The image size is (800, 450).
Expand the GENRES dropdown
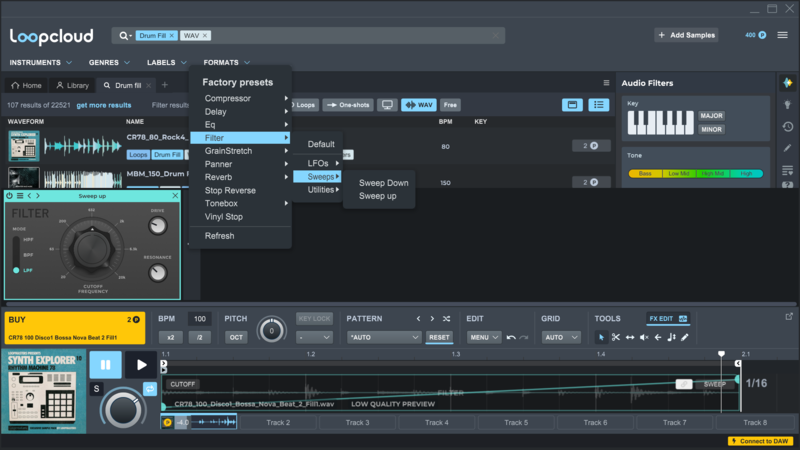point(109,62)
